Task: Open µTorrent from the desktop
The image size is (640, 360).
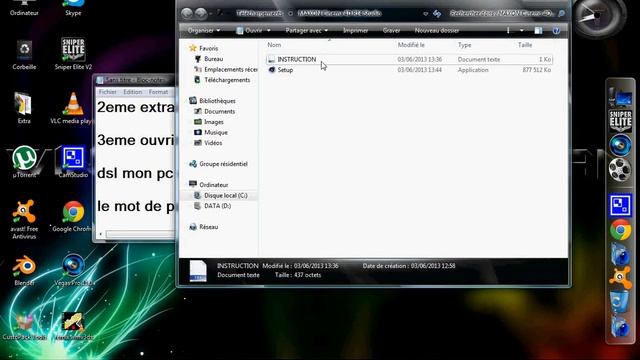Action: coord(24,162)
